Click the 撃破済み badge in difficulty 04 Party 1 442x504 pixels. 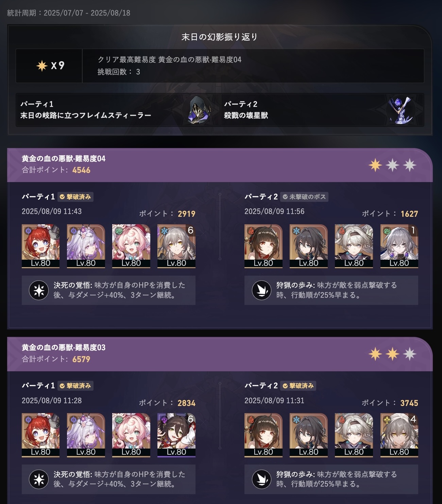(75, 197)
